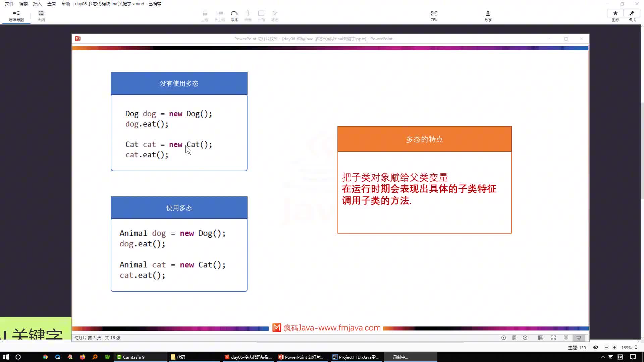Open slide list menu in PowerPoint bar
This screenshot has width=644, height=362.
pos(514,338)
